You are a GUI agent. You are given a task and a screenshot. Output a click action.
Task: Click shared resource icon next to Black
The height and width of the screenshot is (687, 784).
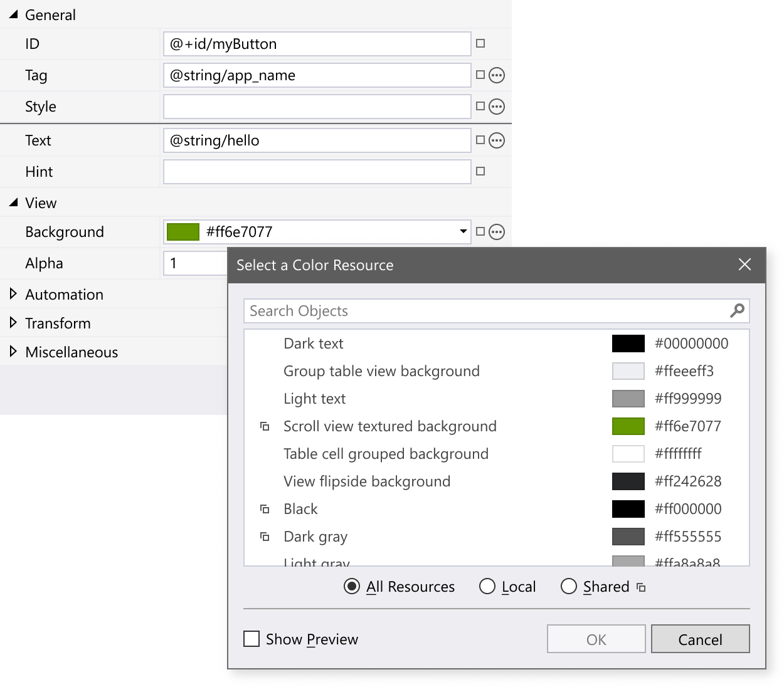coord(263,508)
